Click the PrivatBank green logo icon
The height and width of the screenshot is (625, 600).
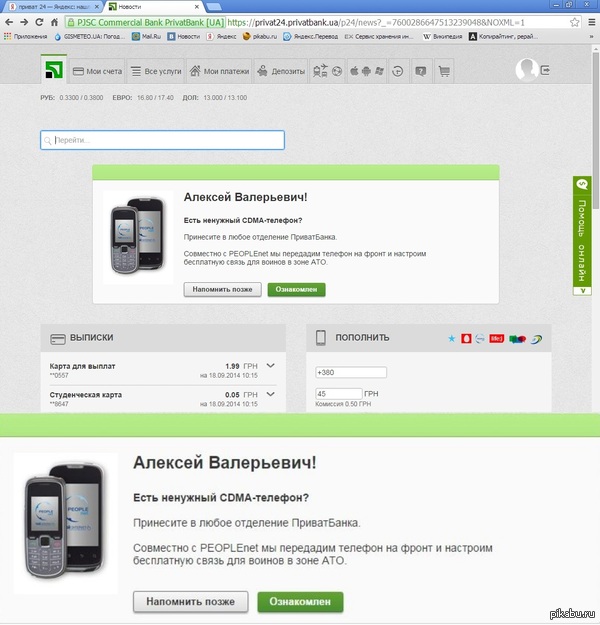(53, 70)
